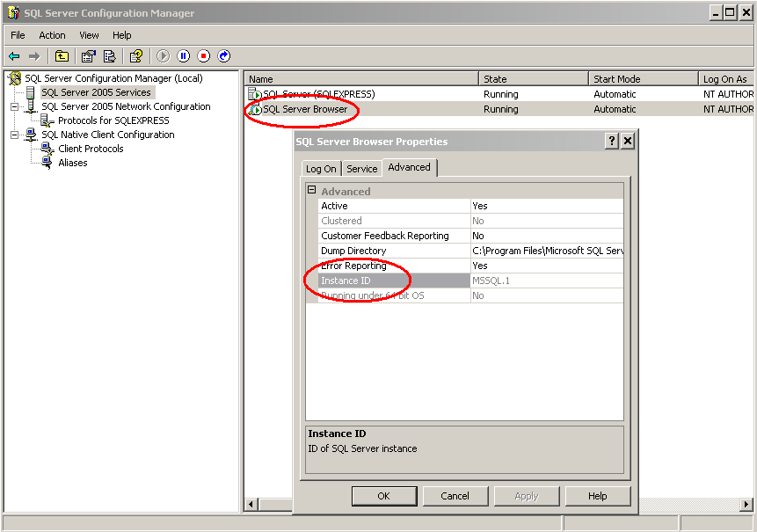Click the horizontal scrollbar left arrow
The height and width of the screenshot is (532, 757).
click(251, 505)
